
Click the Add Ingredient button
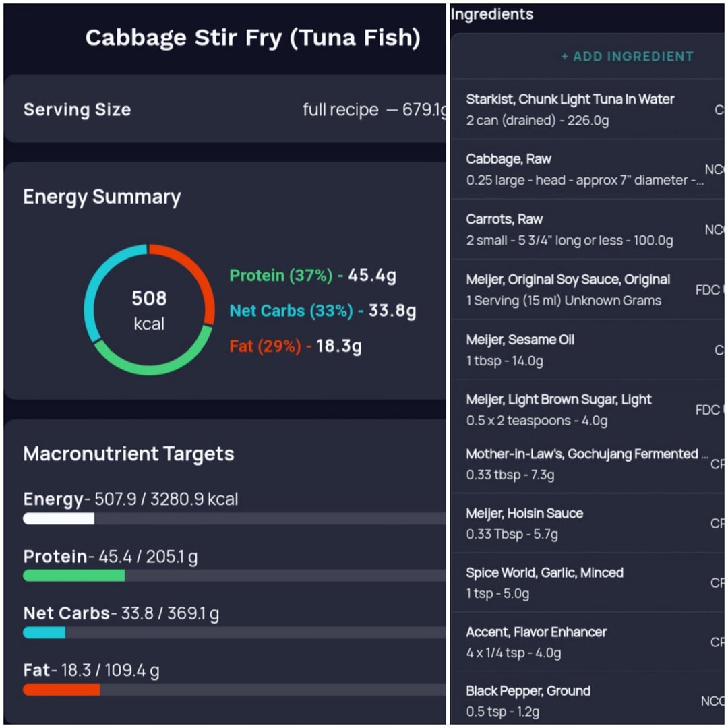(627, 57)
